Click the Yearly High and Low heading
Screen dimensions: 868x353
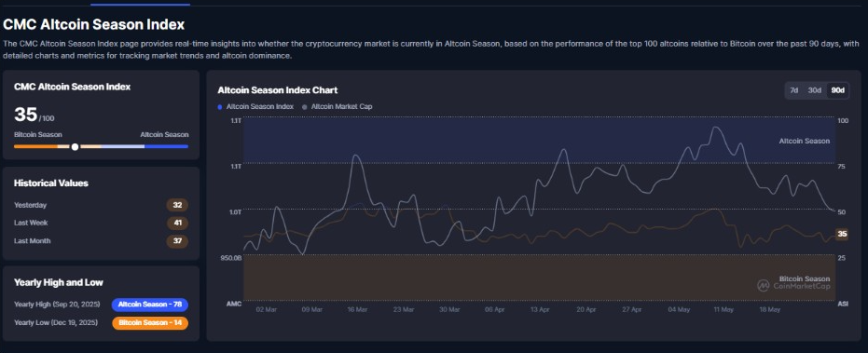click(x=58, y=282)
